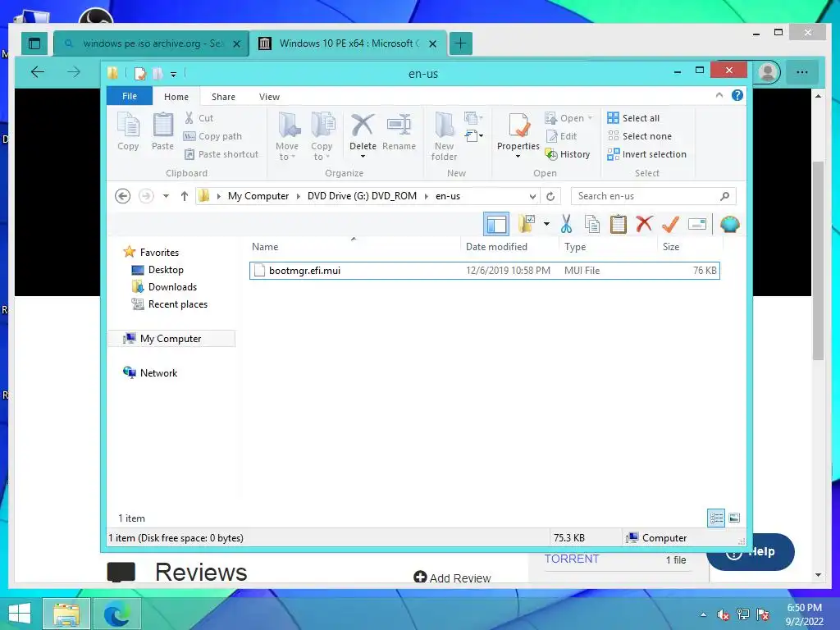Viewport: 840px width, 630px height.
Task: Select the Home ribbon tab
Action: pyautogui.click(x=176, y=97)
